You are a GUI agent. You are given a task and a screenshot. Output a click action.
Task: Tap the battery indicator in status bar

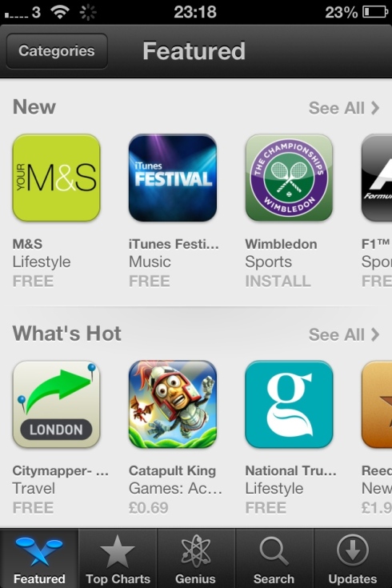tap(375, 12)
